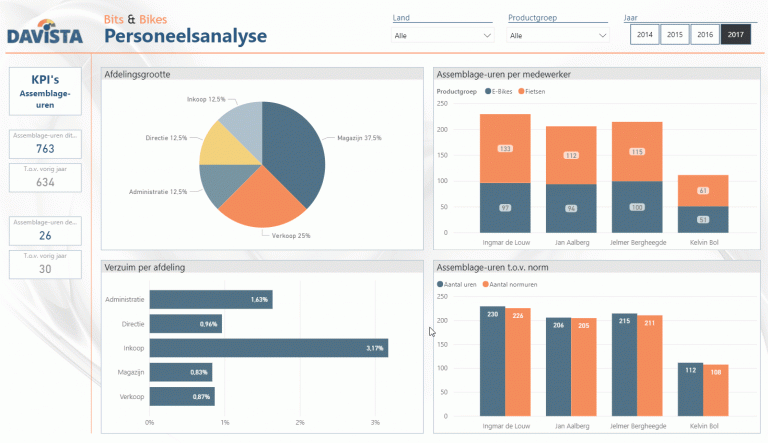The image size is (768, 443).
Task: Click Ingmar de Louw's 230 uren bar
Action: [x=492, y=361]
